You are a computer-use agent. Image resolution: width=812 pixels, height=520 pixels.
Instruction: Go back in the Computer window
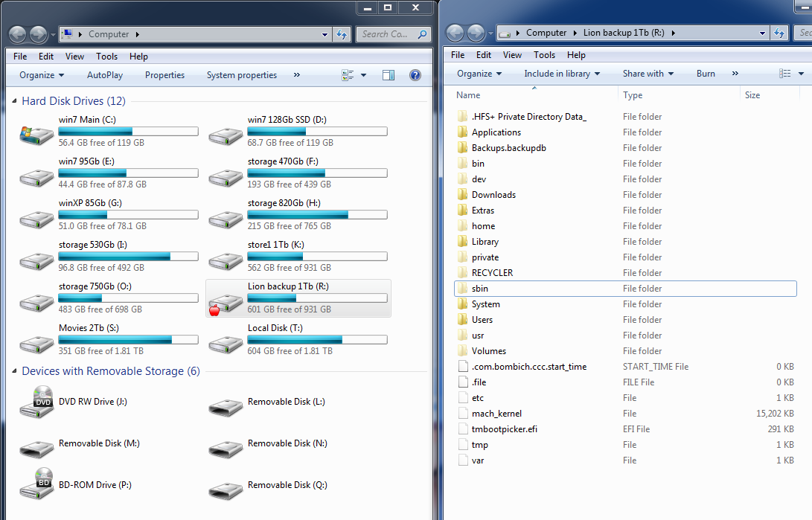pos(18,35)
